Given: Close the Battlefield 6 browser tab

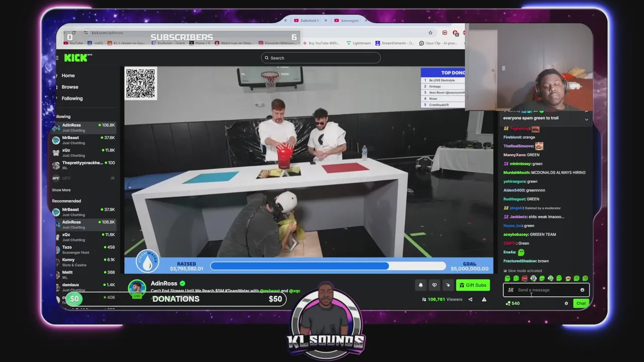Looking at the screenshot, I should [326, 21].
